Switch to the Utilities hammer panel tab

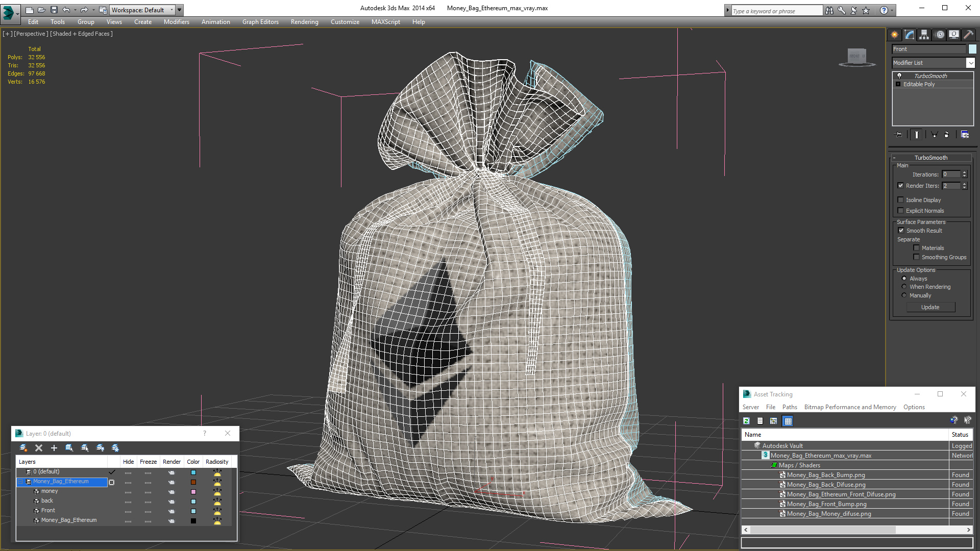[x=968, y=35]
